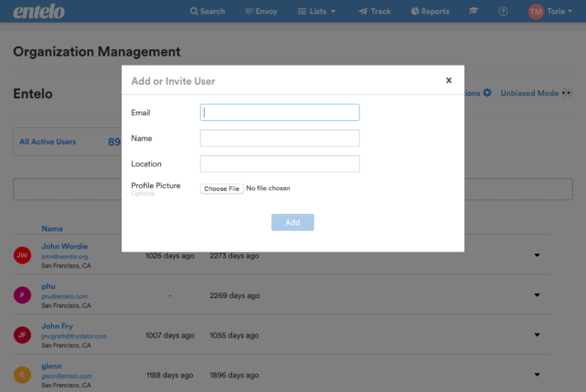This screenshot has width=586, height=392.
Task: Click the graduation cap icon
Action: (x=474, y=11)
